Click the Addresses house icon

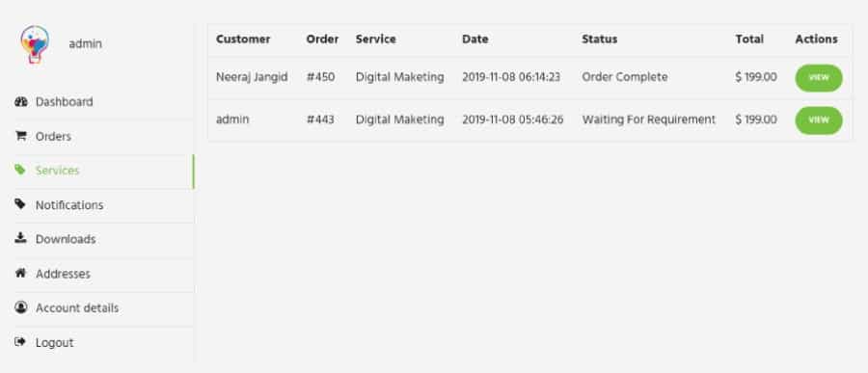21,273
